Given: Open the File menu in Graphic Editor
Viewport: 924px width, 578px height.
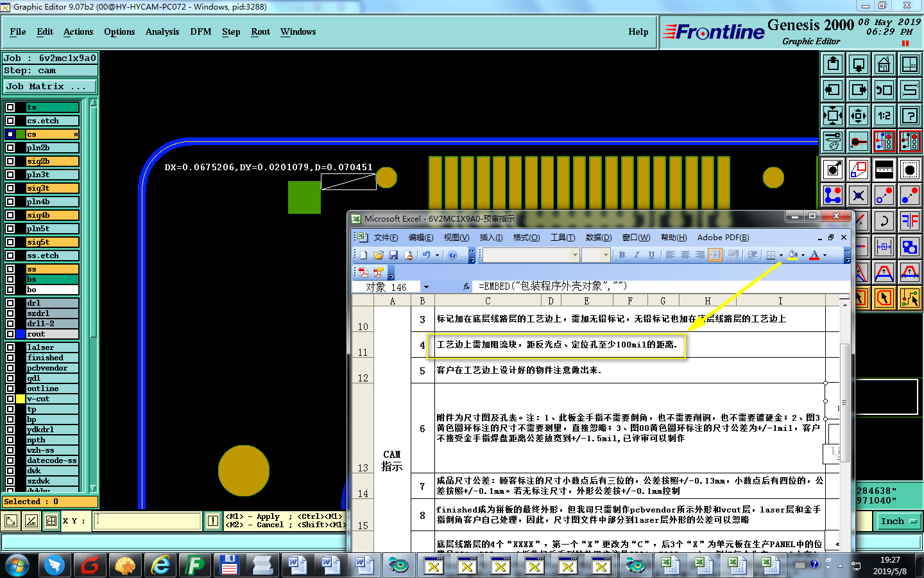Looking at the screenshot, I should pyautogui.click(x=18, y=31).
